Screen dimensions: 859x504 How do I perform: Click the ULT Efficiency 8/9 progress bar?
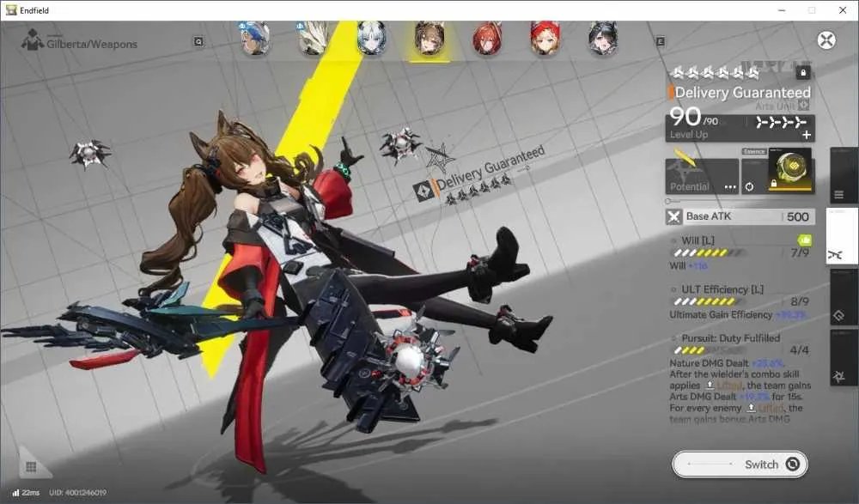click(x=710, y=301)
